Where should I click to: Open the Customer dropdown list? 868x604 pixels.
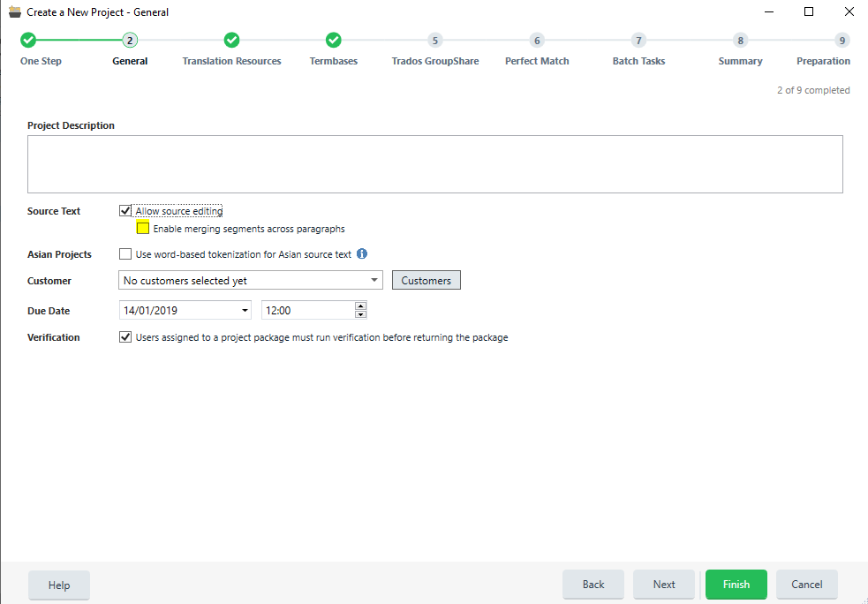coord(374,280)
